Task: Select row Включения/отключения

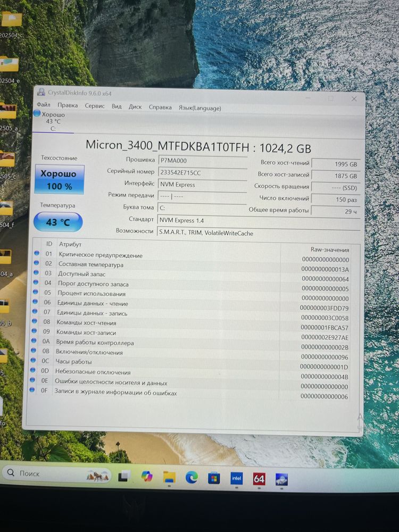Action: pos(190,354)
